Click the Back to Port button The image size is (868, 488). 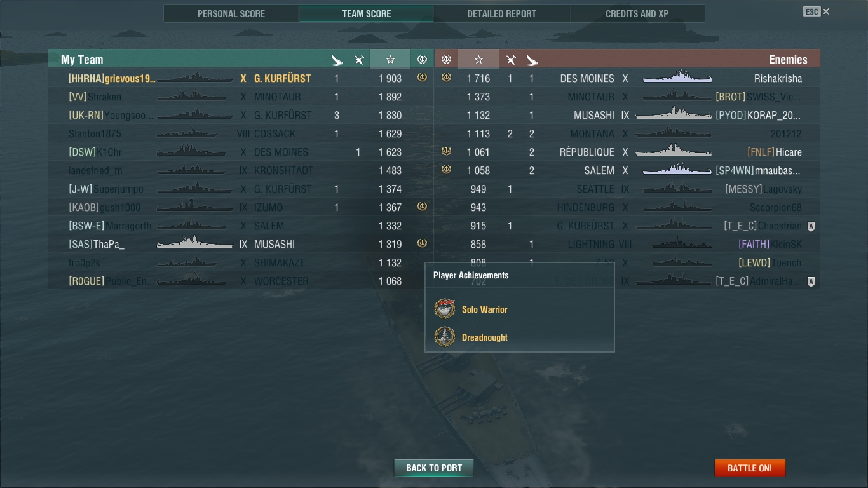click(x=434, y=468)
